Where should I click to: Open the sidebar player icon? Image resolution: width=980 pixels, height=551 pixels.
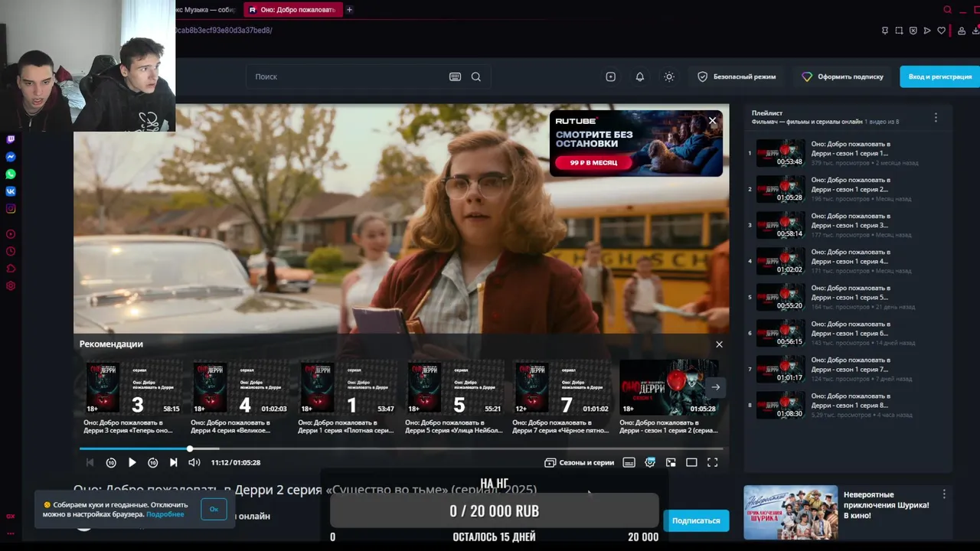(x=11, y=234)
